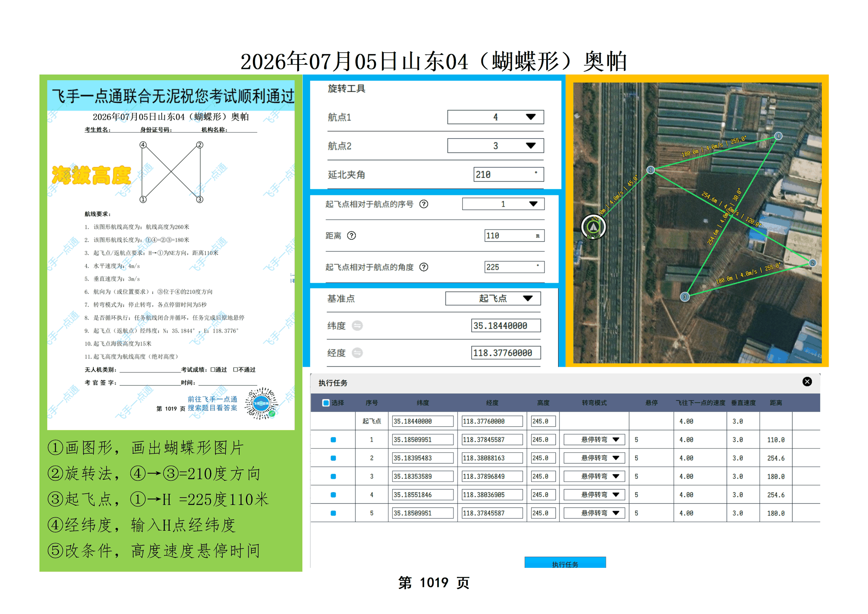Close the 执行任务 dialog
This screenshot has width=868, height=614.
point(807,382)
